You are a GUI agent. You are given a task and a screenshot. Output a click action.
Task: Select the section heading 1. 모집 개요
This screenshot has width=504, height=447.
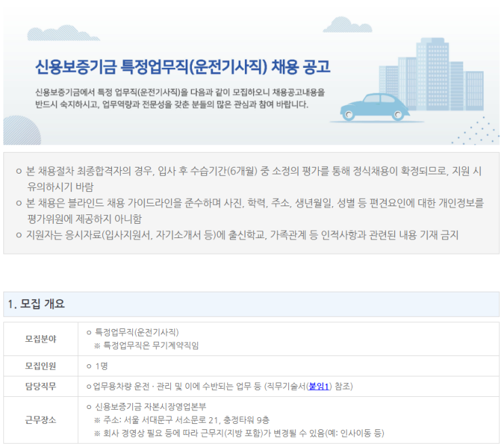pos(37,304)
